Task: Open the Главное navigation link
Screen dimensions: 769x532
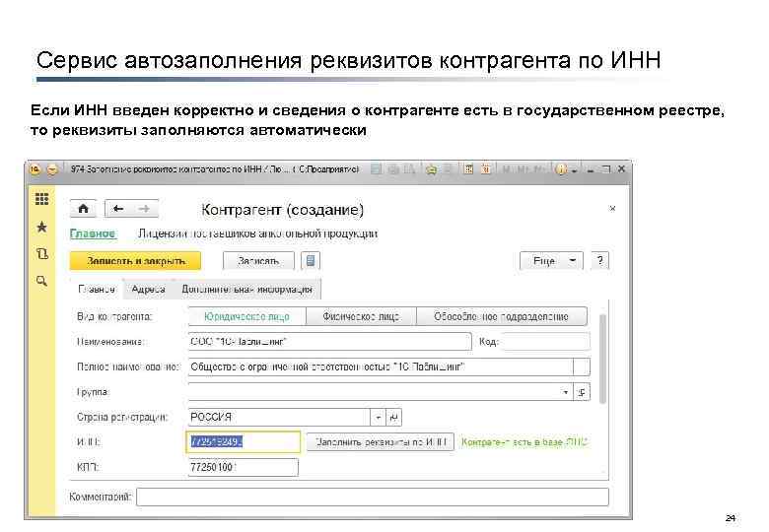Action: pyautogui.click(x=93, y=233)
